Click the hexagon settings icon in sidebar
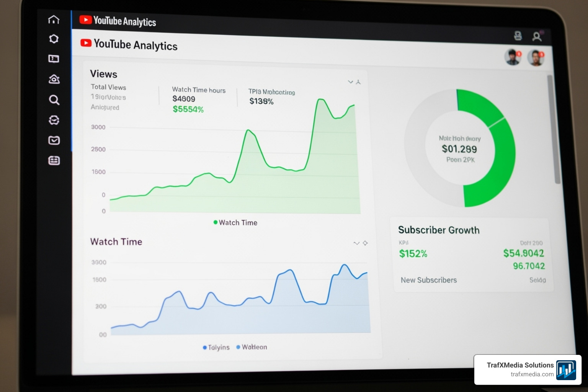This screenshot has height=392, width=588. [54, 39]
